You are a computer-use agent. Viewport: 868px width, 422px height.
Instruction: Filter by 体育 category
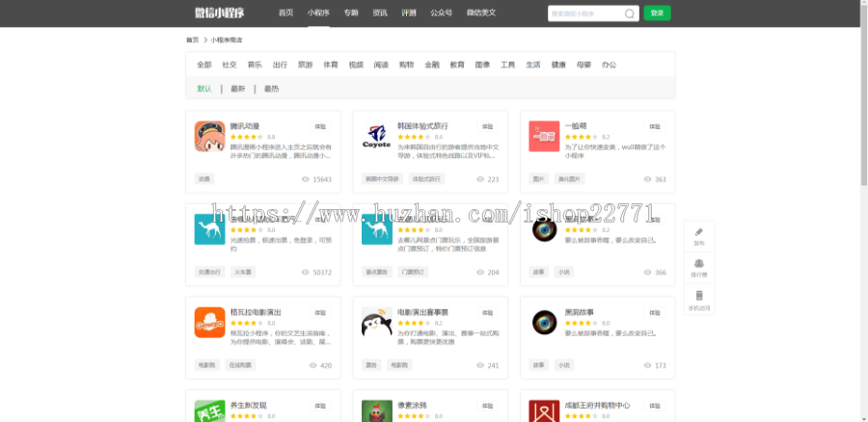[331, 65]
